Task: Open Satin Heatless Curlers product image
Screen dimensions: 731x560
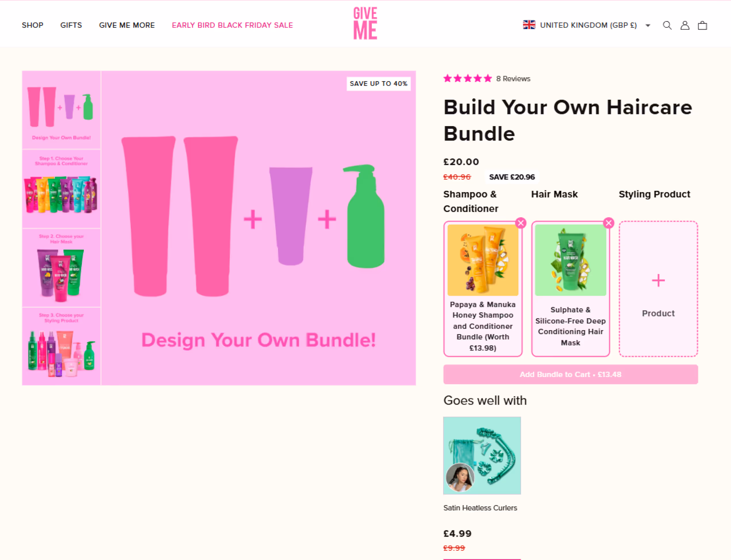Action: [x=482, y=455]
